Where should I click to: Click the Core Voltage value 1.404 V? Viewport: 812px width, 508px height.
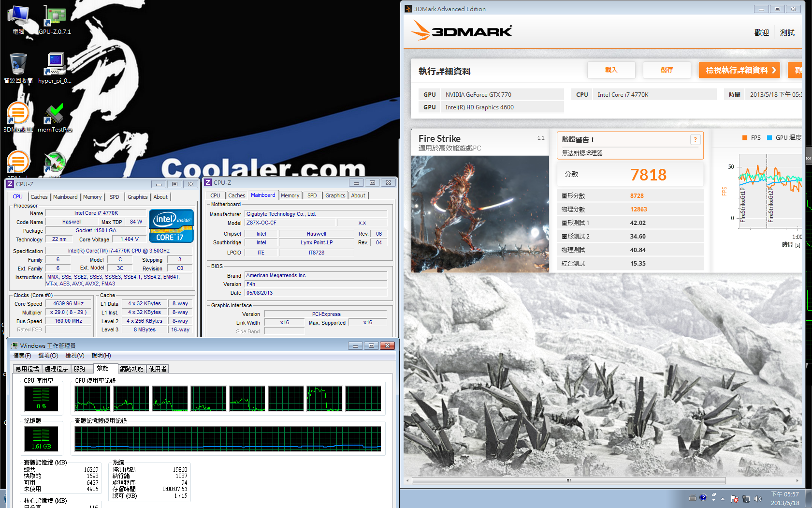[x=130, y=239]
